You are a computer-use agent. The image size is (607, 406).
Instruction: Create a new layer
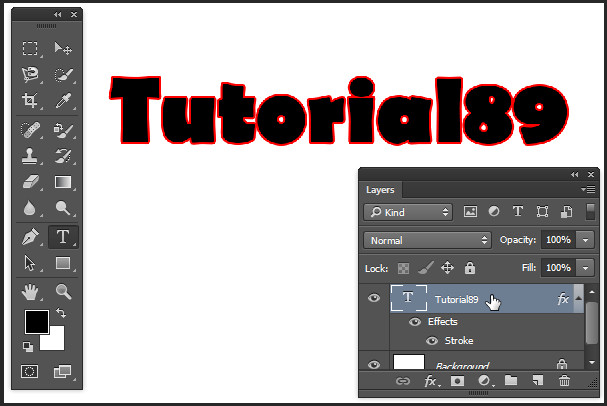click(x=538, y=381)
